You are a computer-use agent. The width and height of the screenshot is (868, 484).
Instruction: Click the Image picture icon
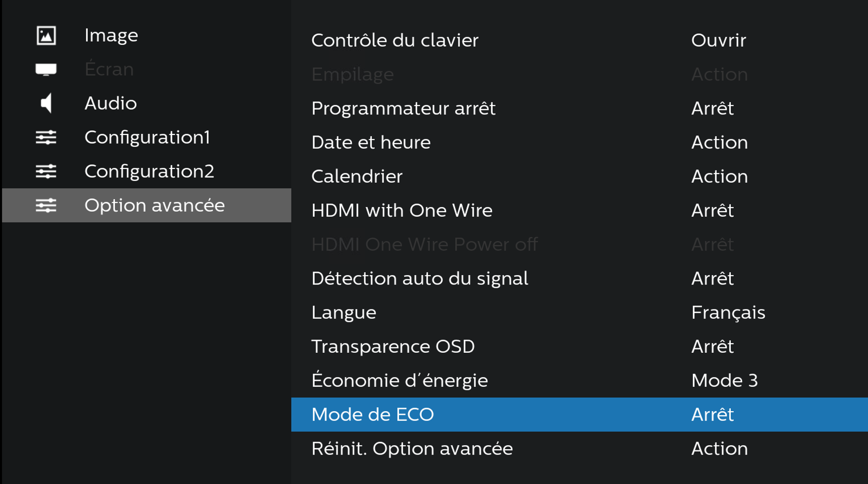(x=46, y=36)
